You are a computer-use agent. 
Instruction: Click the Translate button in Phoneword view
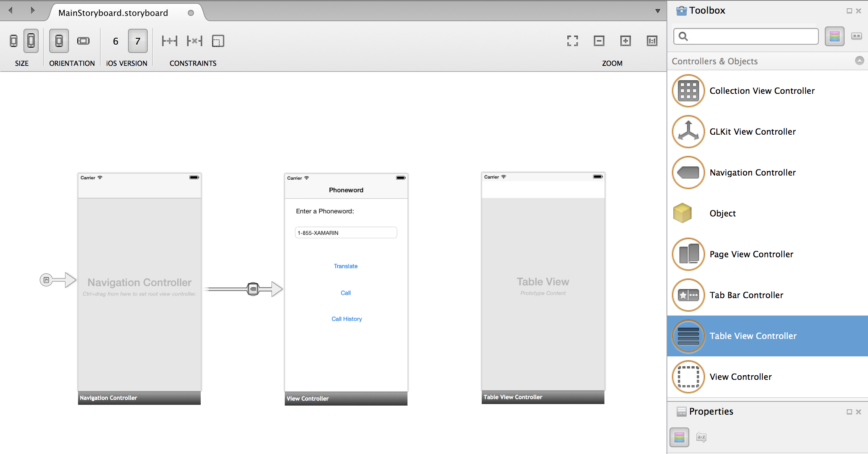345,266
